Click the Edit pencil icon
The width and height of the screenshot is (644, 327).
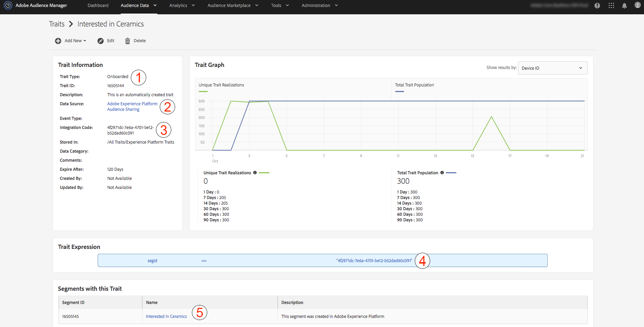pos(100,41)
